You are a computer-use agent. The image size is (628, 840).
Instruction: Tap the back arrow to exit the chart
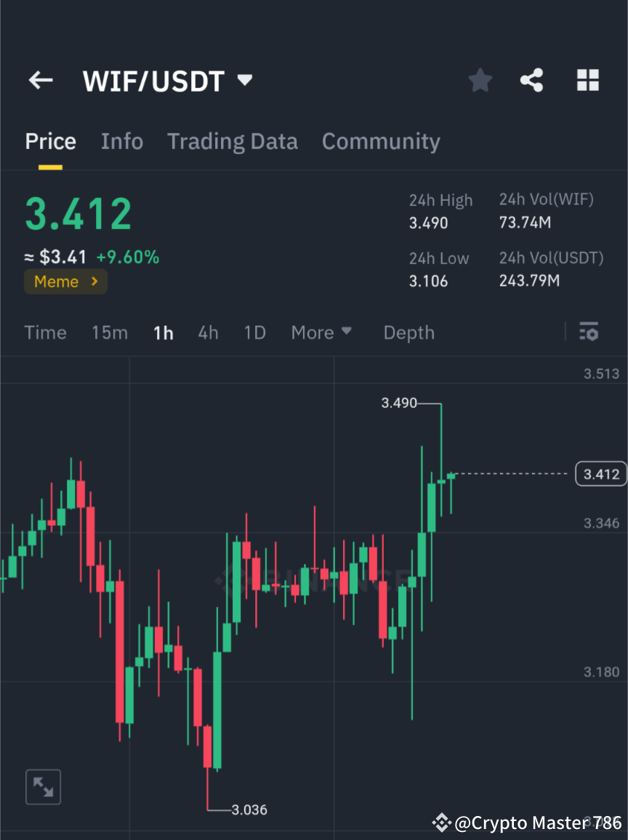pyautogui.click(x=40, y=80)
